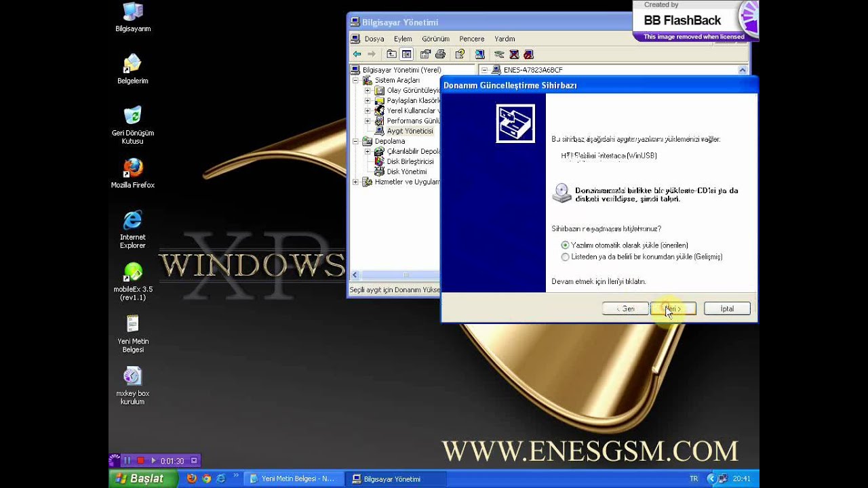Click the TR language indicator in taskbar
868x488 pixels.
(x=694, y=479)
